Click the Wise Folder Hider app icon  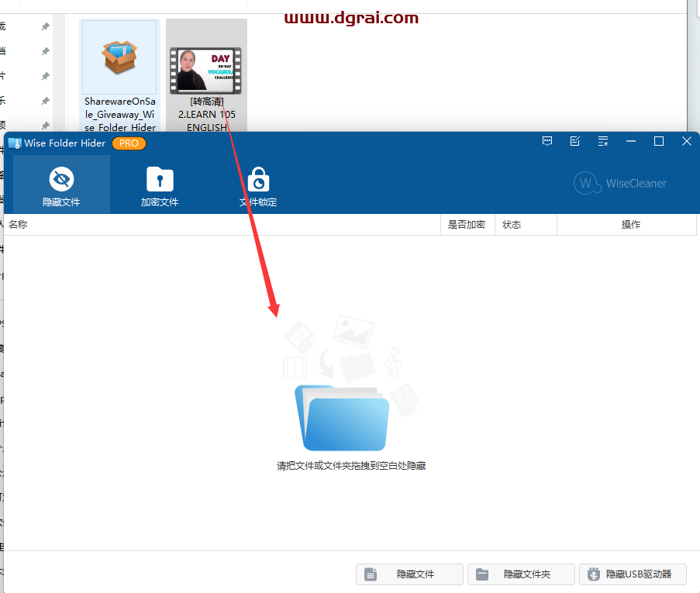(15, 143)
